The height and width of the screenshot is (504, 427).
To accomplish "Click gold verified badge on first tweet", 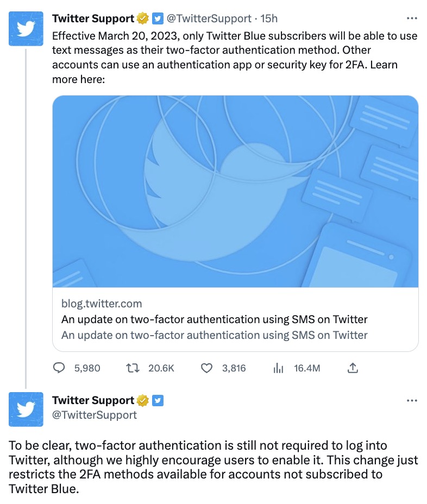I will (x=143, y=18).
